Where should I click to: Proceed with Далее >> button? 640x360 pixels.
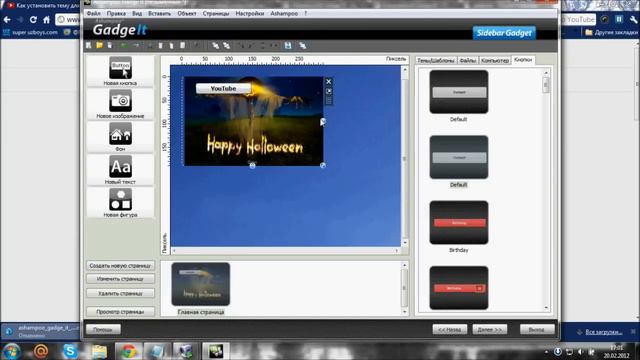[489, 329]
